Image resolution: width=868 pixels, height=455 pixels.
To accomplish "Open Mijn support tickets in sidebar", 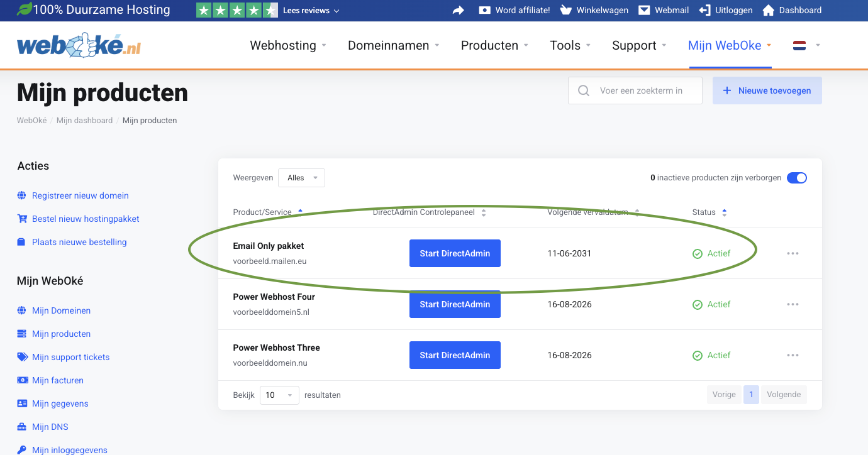I will (x=70, y=357).
